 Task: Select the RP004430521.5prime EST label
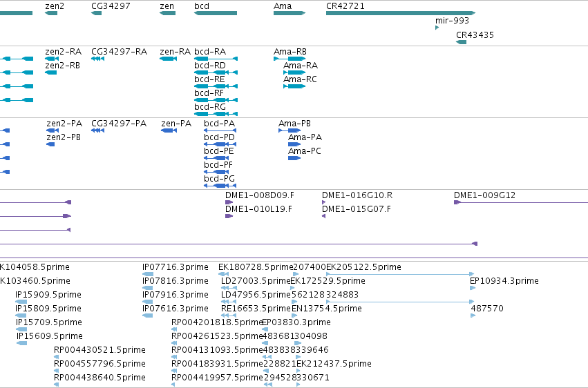point(99,350)
